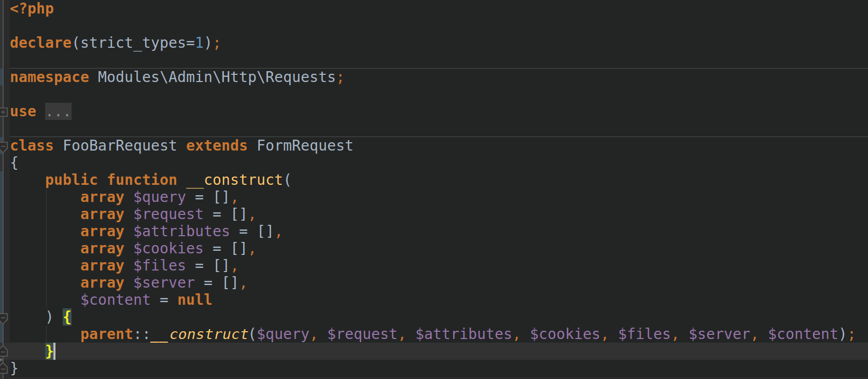Click the 'function' keyword
This screenshot has width=868, height=379.
click(143, 180)
